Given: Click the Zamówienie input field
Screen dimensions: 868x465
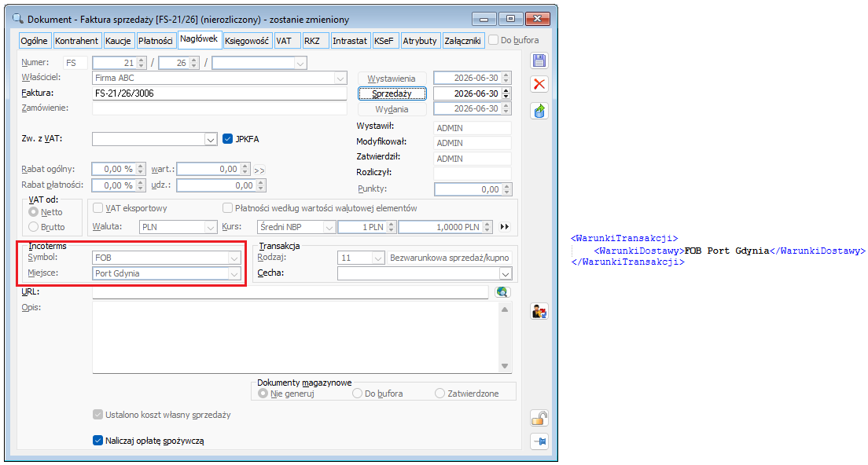Looking at the screenshot, I should (x=219, y=108).
